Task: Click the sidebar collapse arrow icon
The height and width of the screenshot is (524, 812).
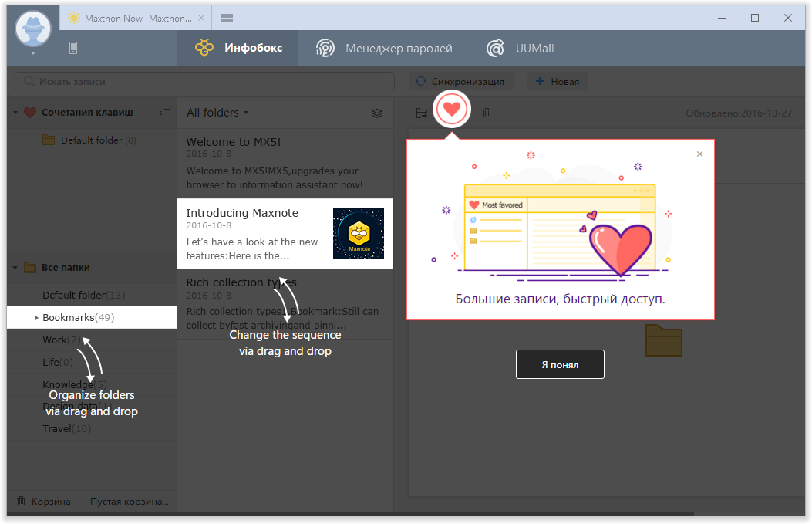Action: [x=164, y=113]
